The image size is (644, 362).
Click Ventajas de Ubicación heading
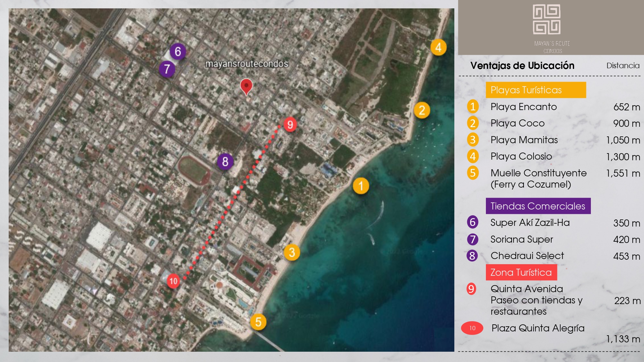(522, 66)
